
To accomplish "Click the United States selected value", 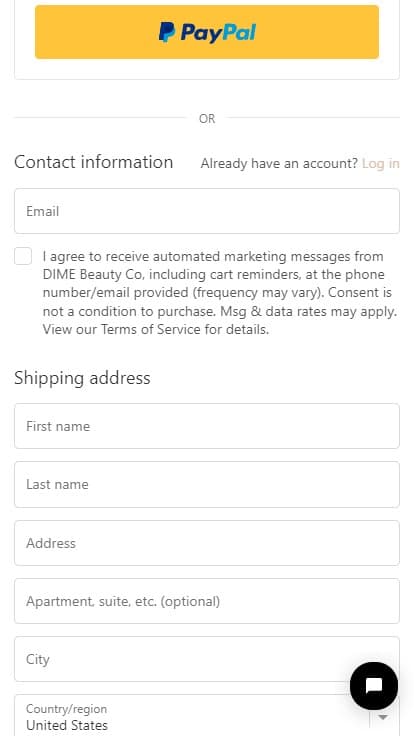I will (67, 725).
